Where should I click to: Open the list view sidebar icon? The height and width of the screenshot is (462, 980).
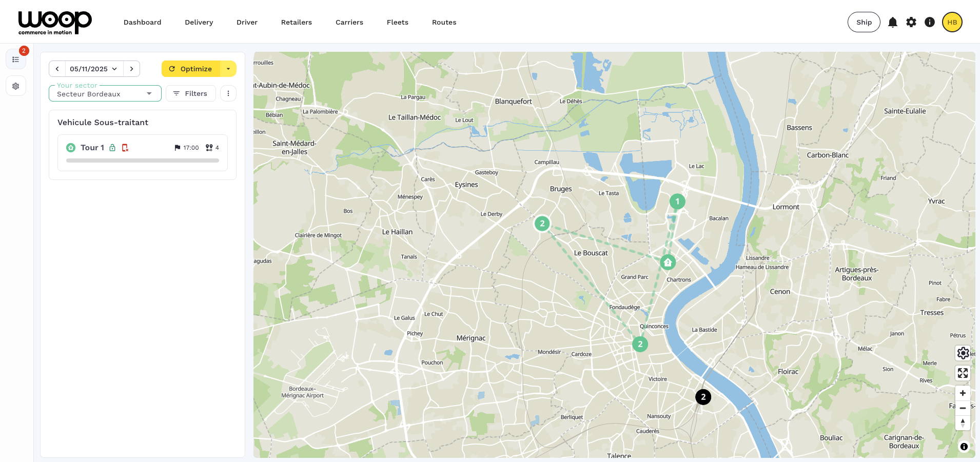16,59
